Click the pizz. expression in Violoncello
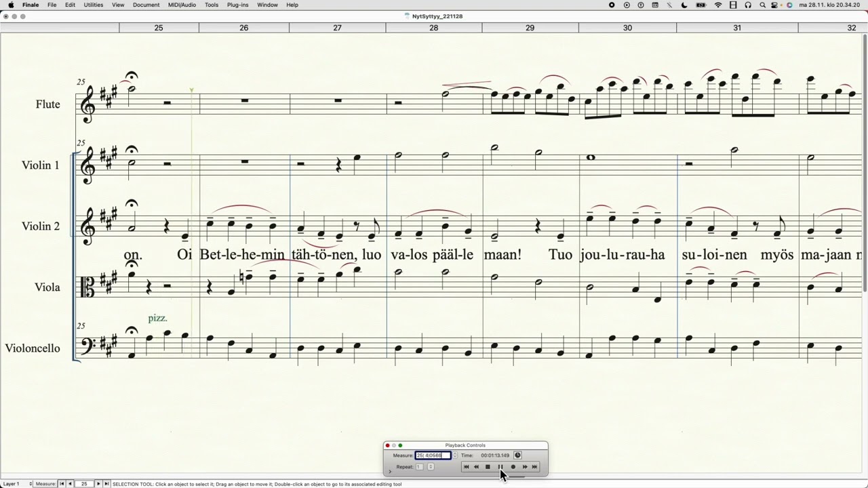This screenshot has width=868, height=488. point(157,318)
